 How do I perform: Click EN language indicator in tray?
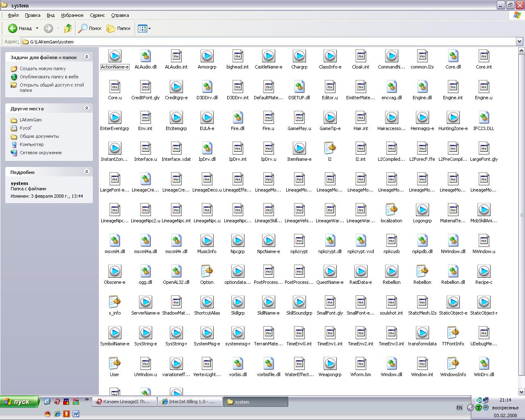(459, 408)
